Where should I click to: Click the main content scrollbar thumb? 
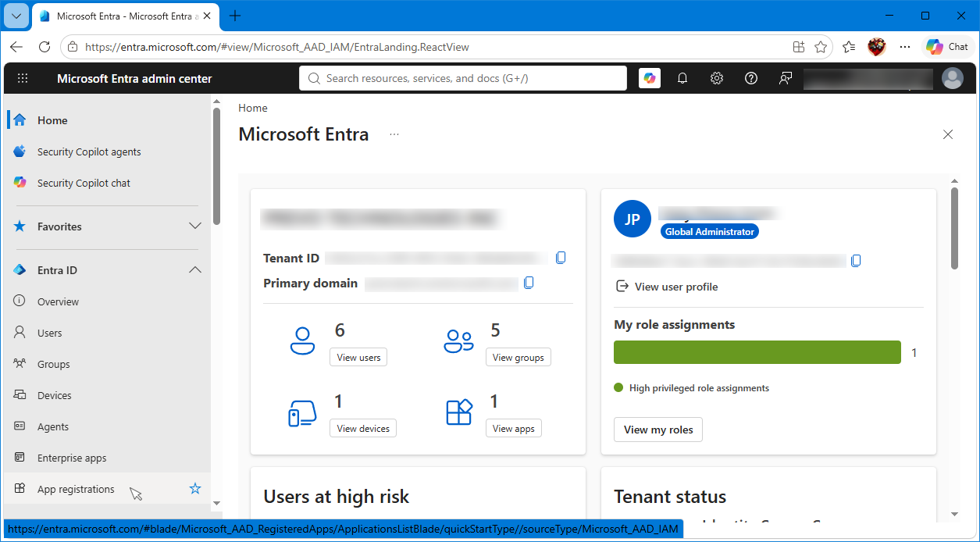point(954,228)
